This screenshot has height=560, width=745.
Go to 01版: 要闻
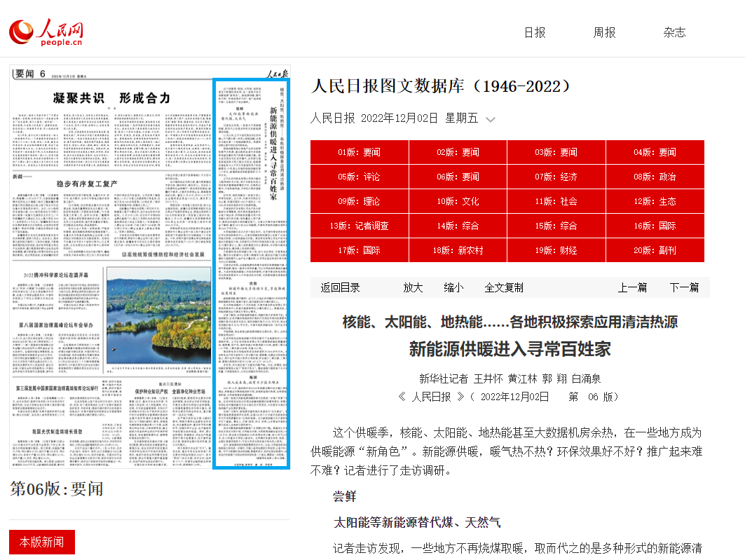(360, 152)
